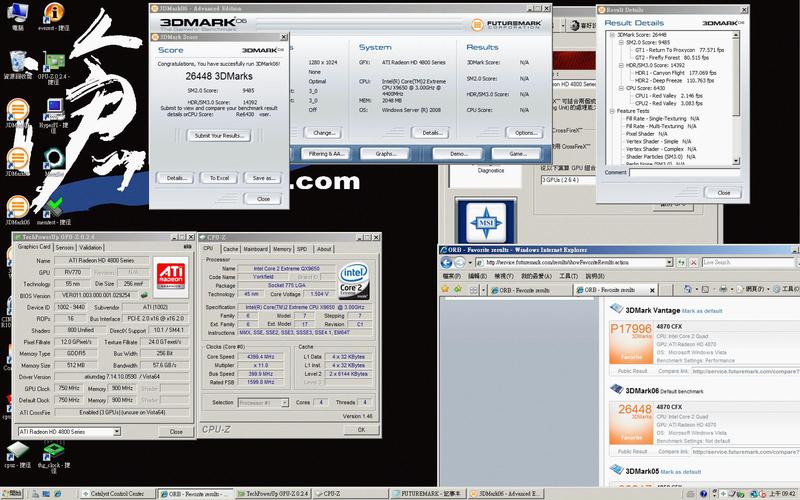Click To Excel in 3DMark Score

[x=219, y=178]
